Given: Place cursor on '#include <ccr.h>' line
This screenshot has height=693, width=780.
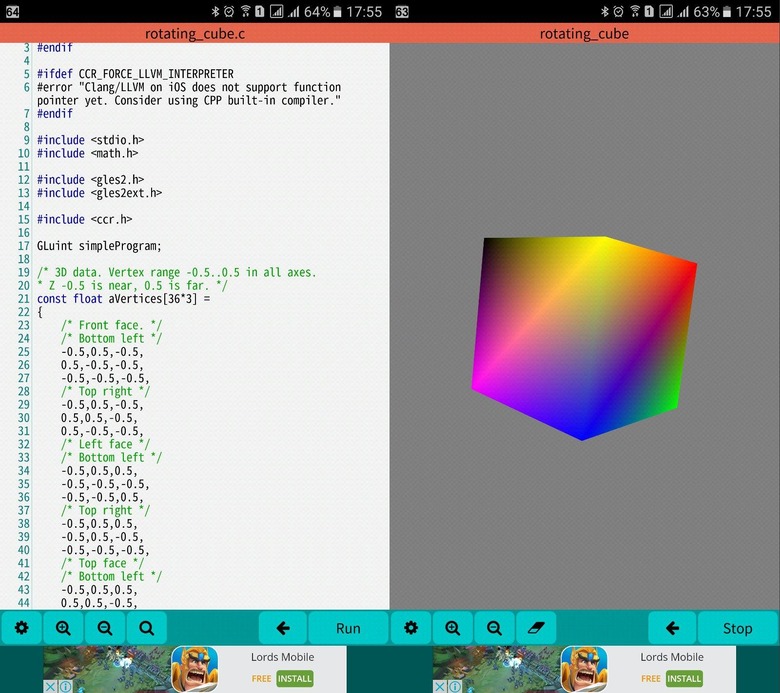Looking at the screenshot, I should [85, 219].
